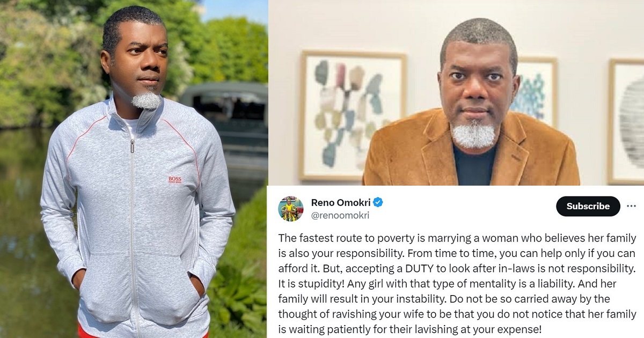Click the framed blue dotted artwork behind the shoulder
644x338 pixels.
(533, 91)
